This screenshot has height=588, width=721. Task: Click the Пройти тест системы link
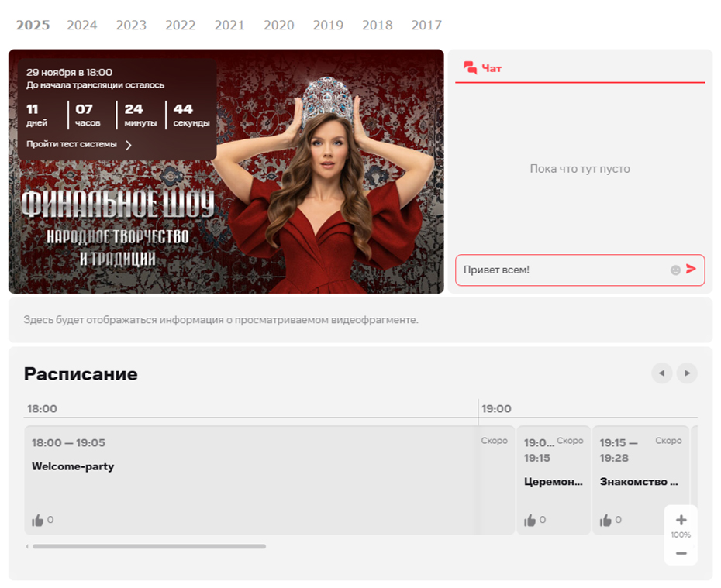pos(71,144)
